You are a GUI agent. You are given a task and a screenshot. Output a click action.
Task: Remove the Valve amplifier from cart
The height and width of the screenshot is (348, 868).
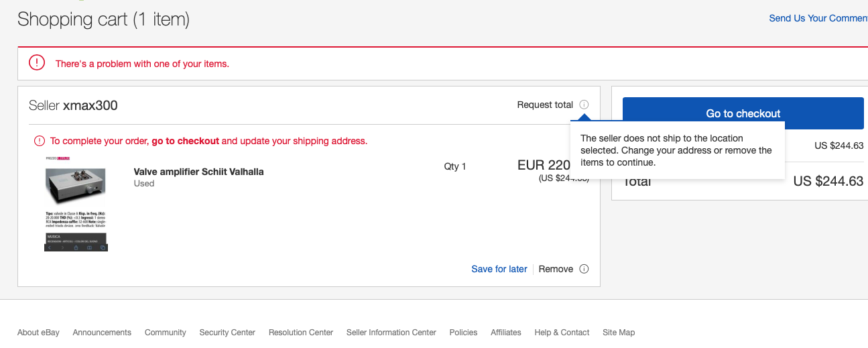556,269
